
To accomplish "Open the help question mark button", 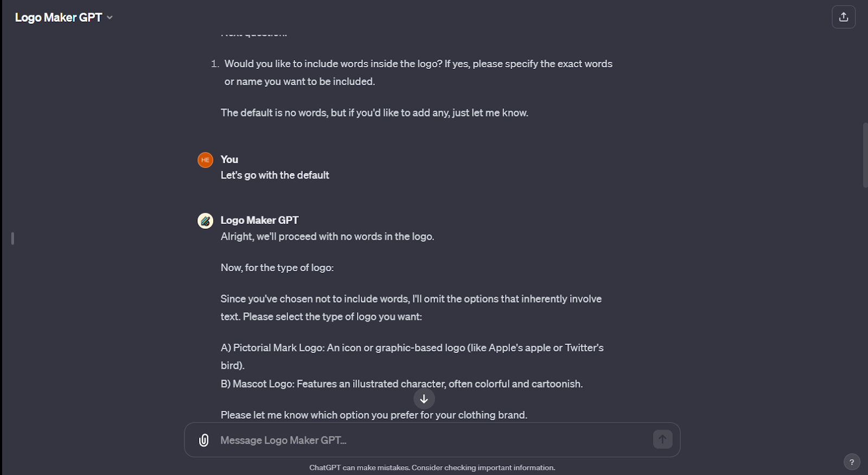I will (x=852, y=462).
